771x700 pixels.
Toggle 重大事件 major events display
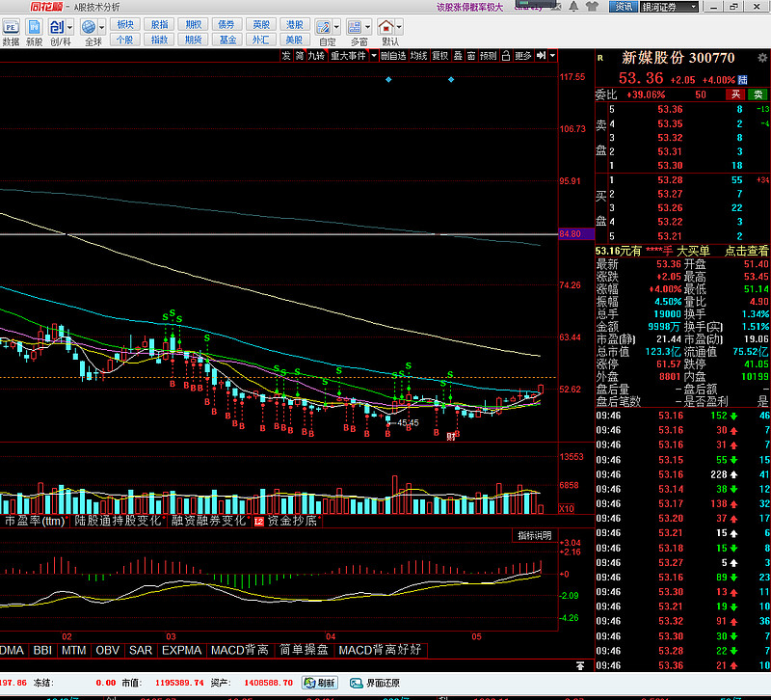click(x=348, y=56)
